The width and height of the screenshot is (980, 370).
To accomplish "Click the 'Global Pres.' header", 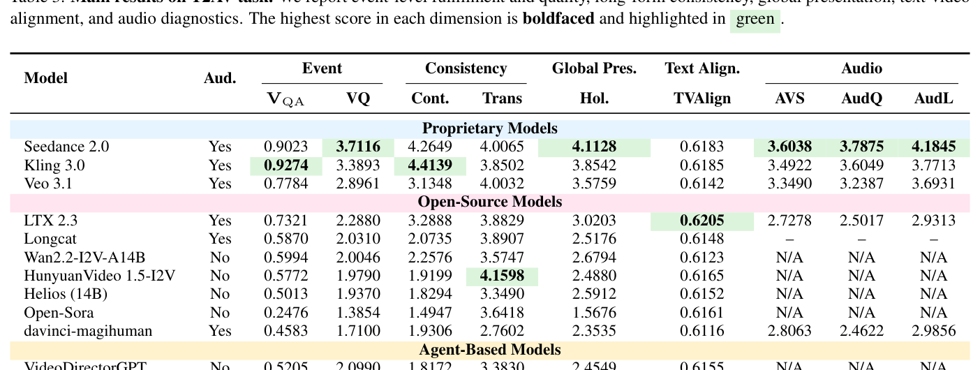I will click(594, 68).
